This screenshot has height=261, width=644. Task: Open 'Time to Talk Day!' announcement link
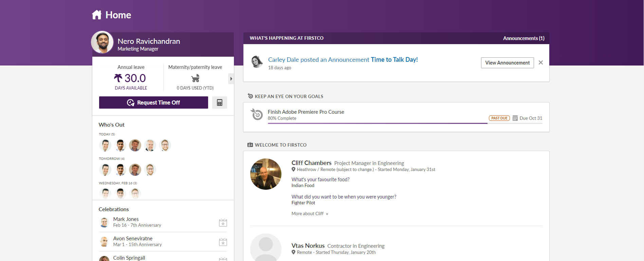394,60
